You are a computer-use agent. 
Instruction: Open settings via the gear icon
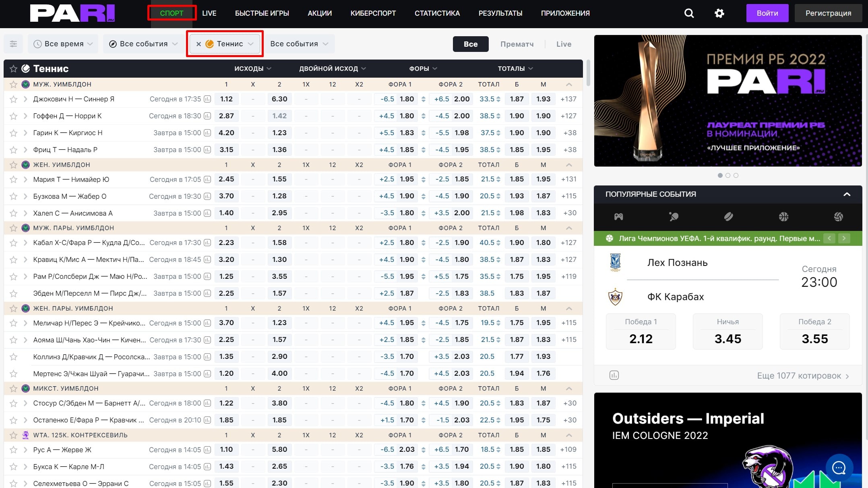719,13
